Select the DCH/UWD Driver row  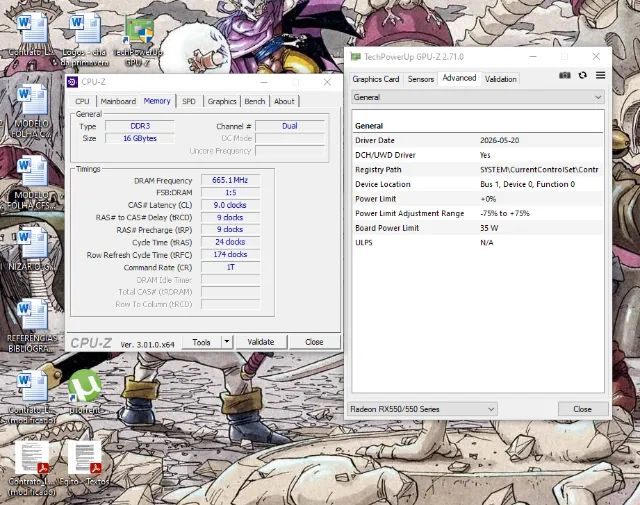click(x=478, y=155)
